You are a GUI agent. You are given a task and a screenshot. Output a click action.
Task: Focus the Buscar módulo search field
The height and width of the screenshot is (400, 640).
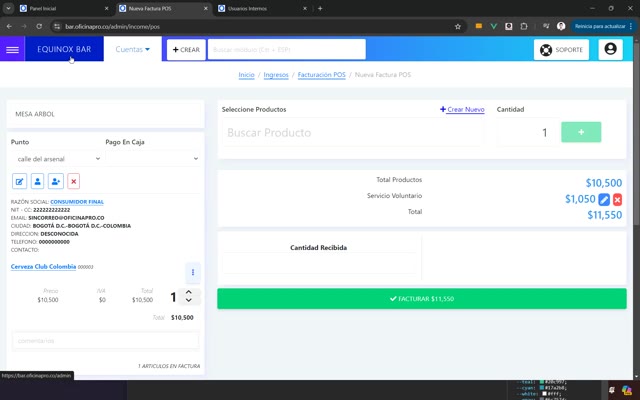click(x=287, y=50)
